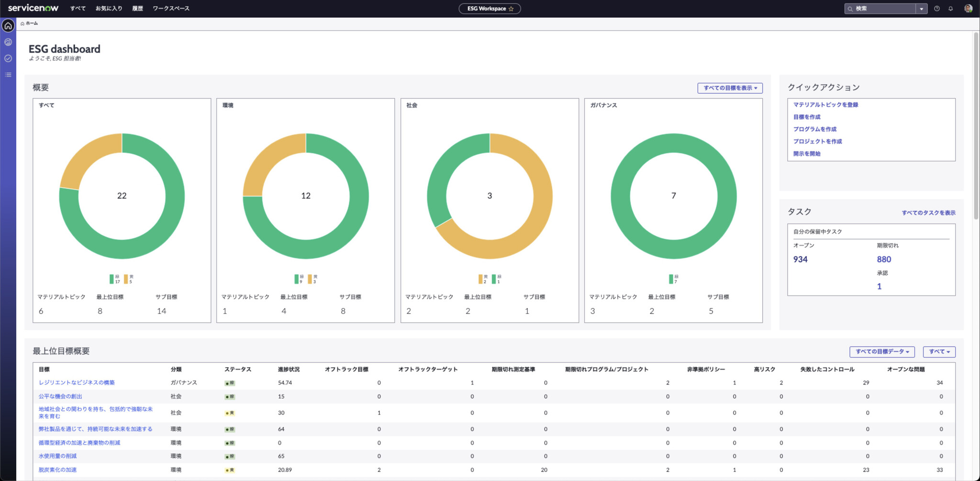Select the Home icon in the left sidebar
Viewport: 980px width, 481px height.
point(8,27)
